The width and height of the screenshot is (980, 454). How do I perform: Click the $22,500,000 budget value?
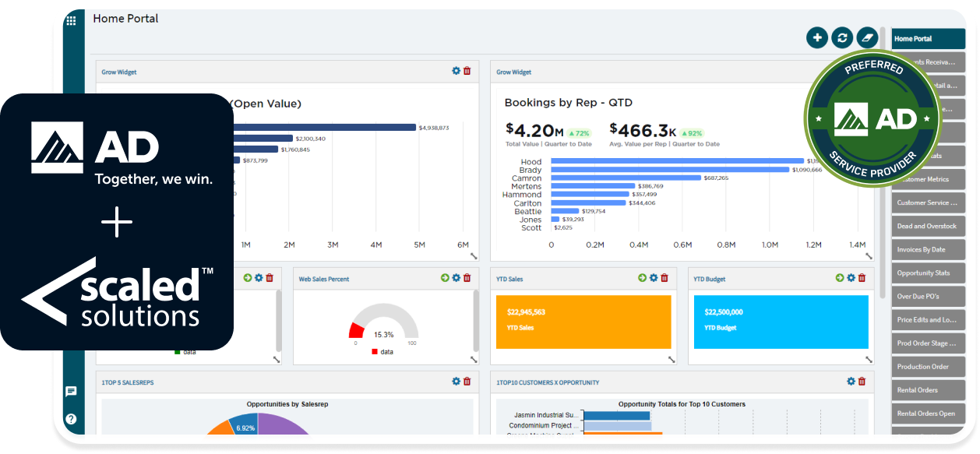tap(724, 311)
